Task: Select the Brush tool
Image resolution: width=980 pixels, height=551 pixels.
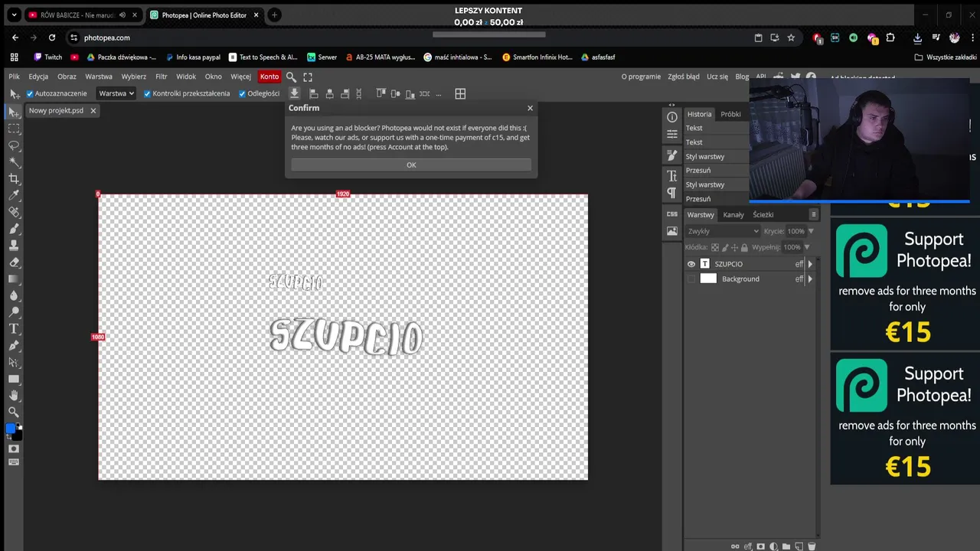Action: [x=14, y=229]
